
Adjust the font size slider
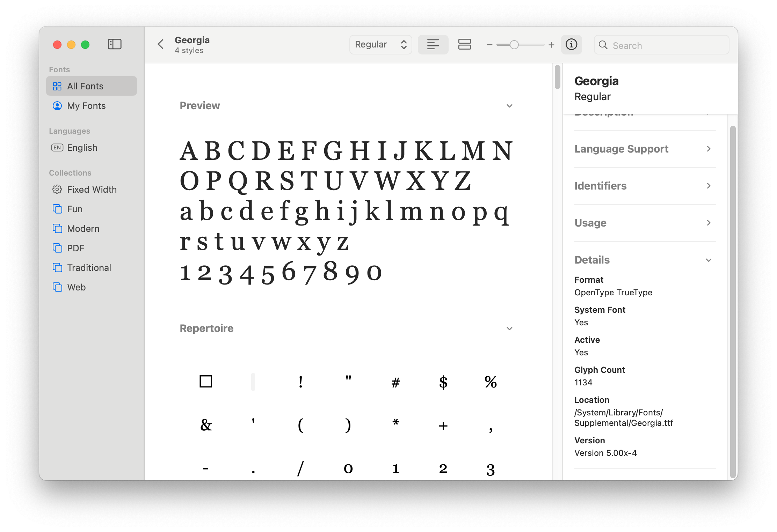tap(514, 45)
